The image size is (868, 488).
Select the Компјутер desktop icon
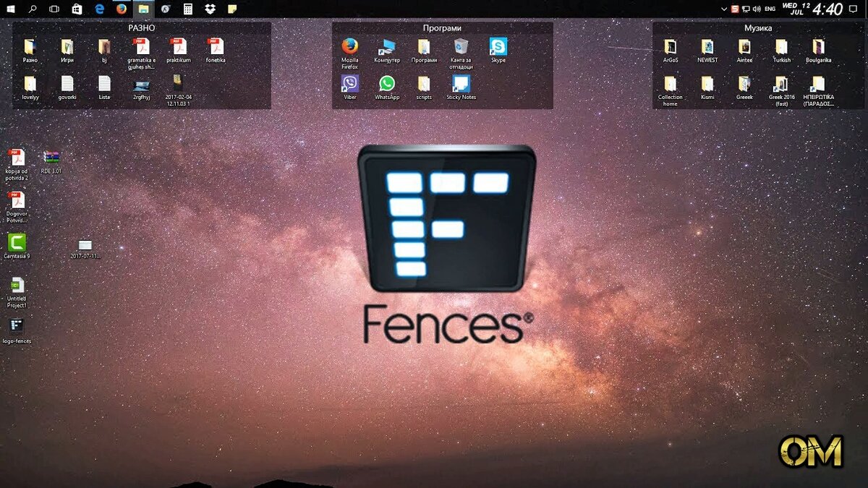point(387,51)
